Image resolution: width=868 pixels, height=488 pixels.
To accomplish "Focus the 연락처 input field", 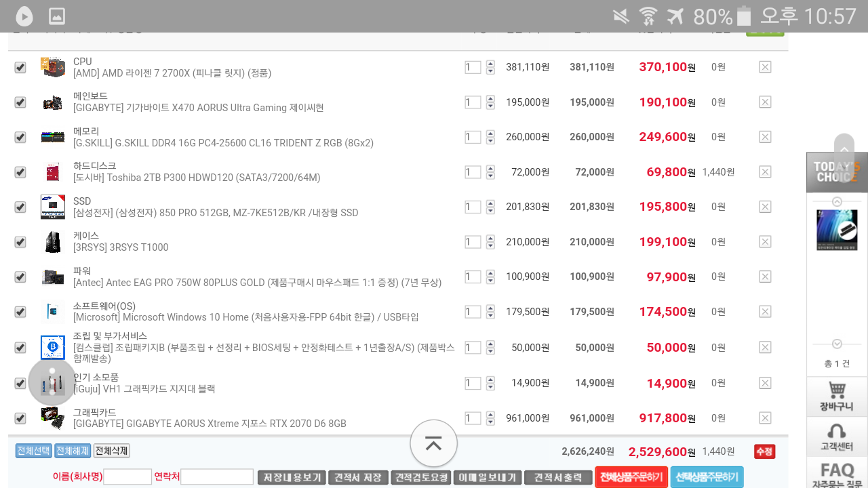I will pos(217,476).
